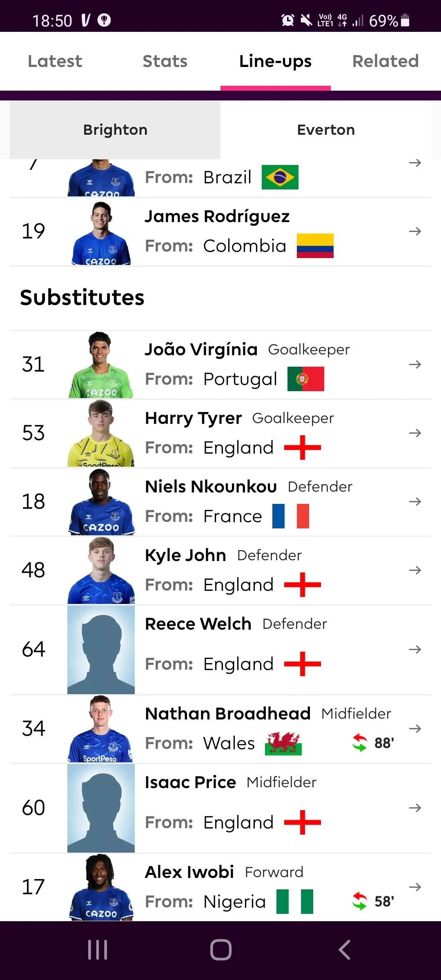Image resolution: width=441 pixels, height=980 pixels.
Task: Go to the Latest tab
Action: 55,61
